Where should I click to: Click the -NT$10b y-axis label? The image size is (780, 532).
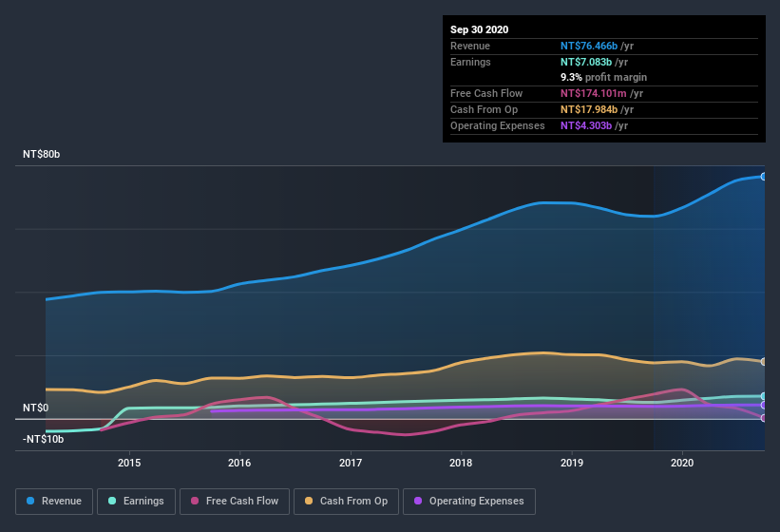(x=44, y=439)
